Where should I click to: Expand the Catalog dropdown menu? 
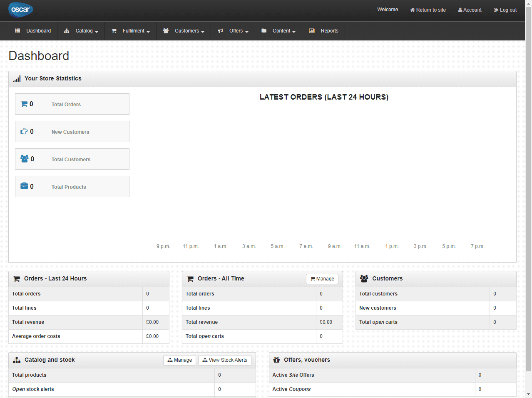(x=81, y=31)
